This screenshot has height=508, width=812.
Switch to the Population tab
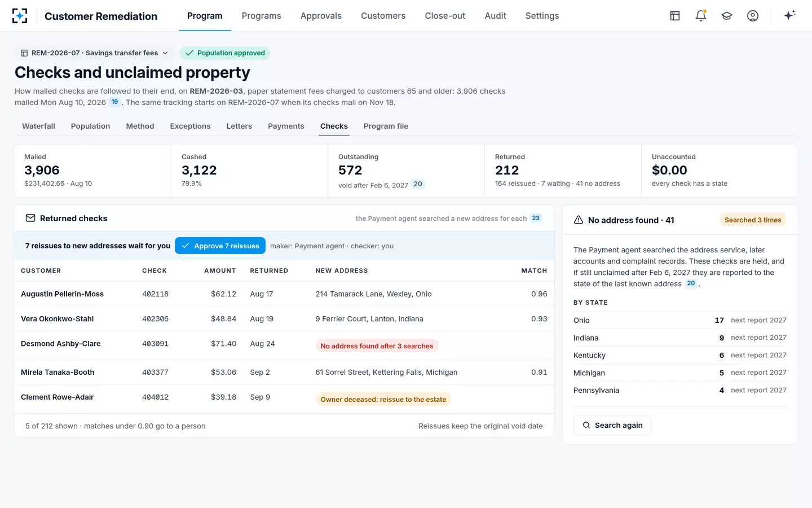pos(90,126)
